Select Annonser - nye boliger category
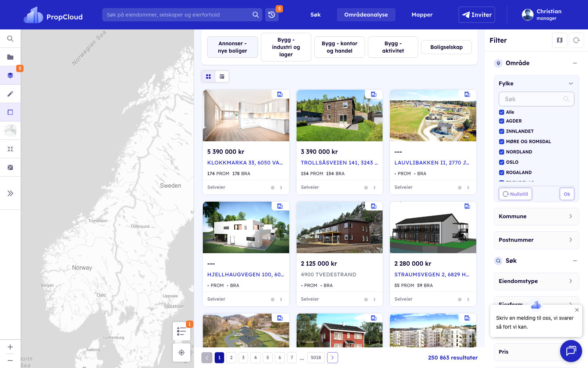The height and width of the screenshot is (368, 588). coord(233,47)
